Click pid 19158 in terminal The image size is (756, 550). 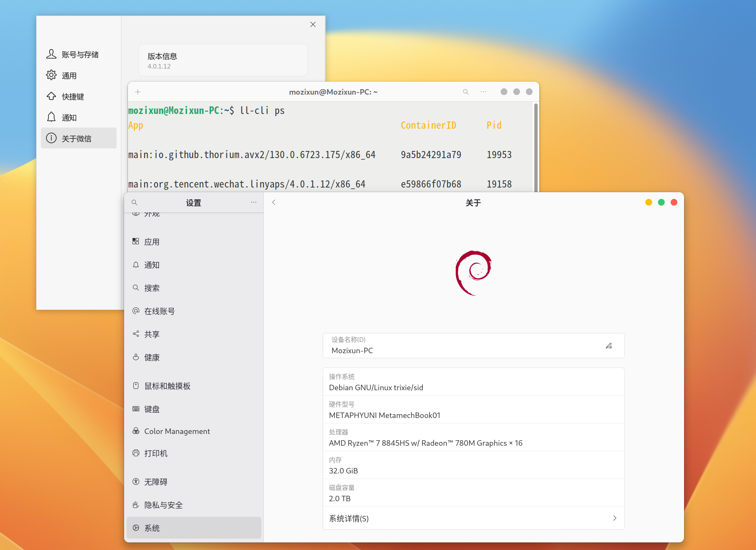click(499, 184)
